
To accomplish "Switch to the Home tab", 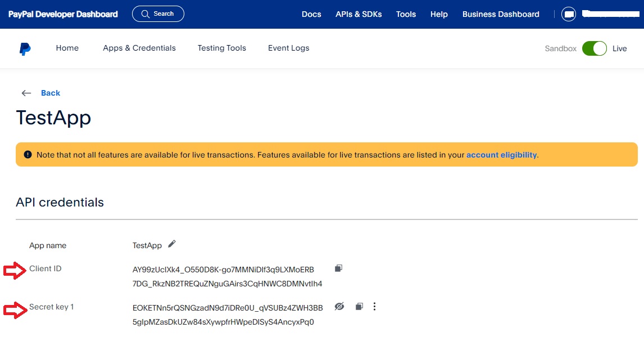I will (67, 48).
